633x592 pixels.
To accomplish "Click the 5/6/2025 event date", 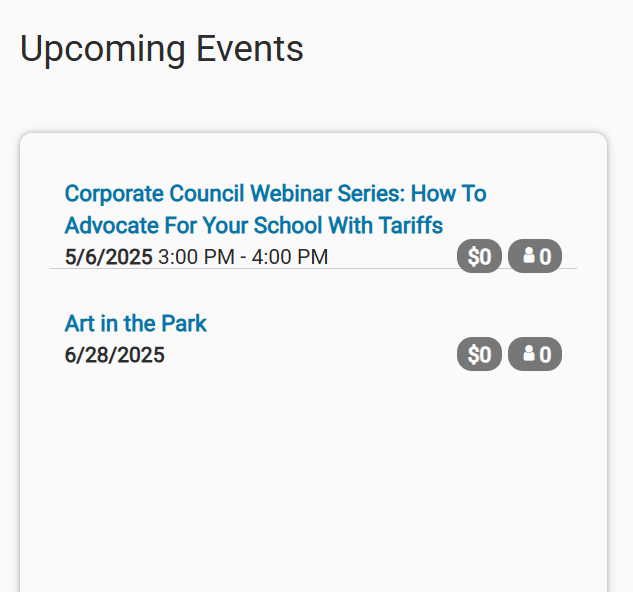I will [109, 257].
